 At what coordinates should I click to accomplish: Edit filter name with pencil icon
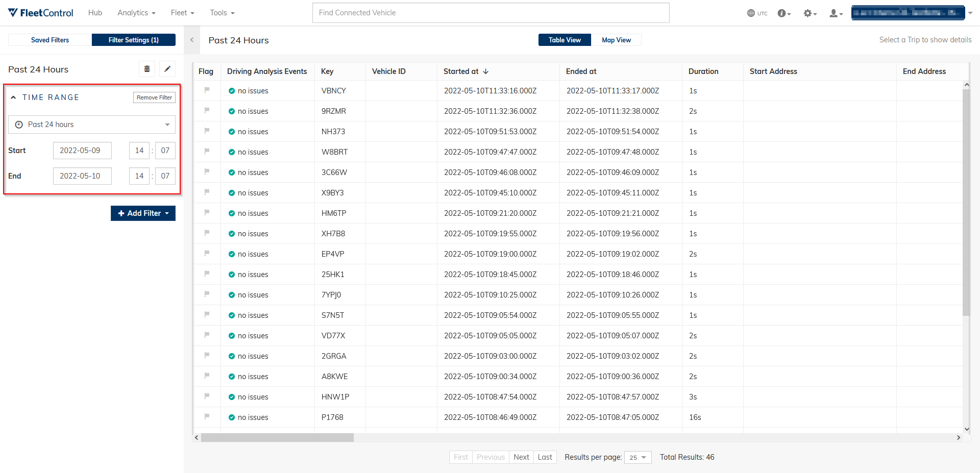tap(167, 69)
